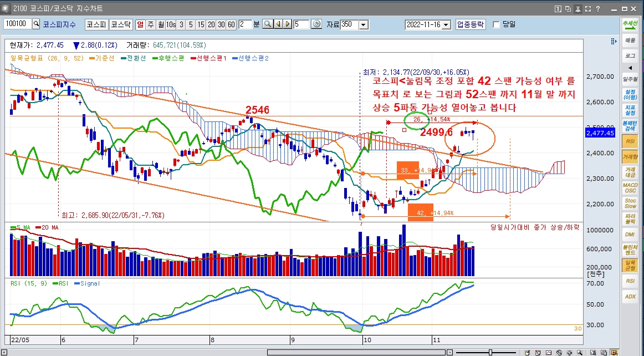
Task: Toggle the 거래대금 trading value indicator
Action: tap(630, 172)
